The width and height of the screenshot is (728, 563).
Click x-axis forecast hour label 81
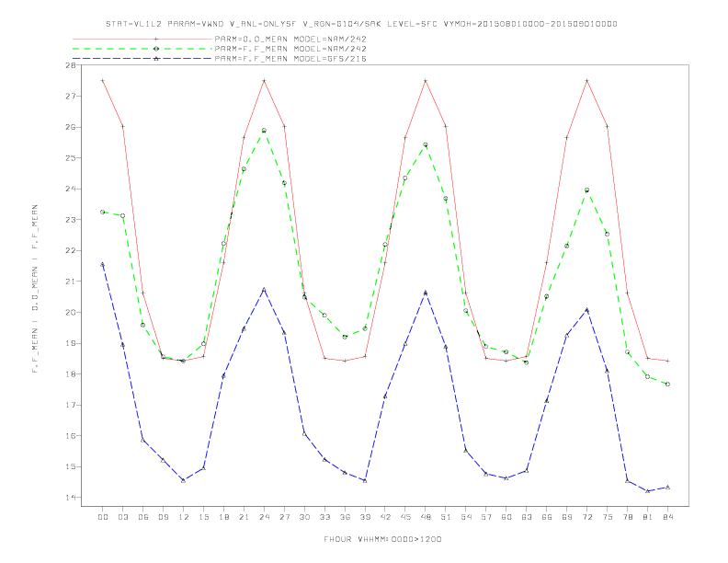(x=648, y=517)
